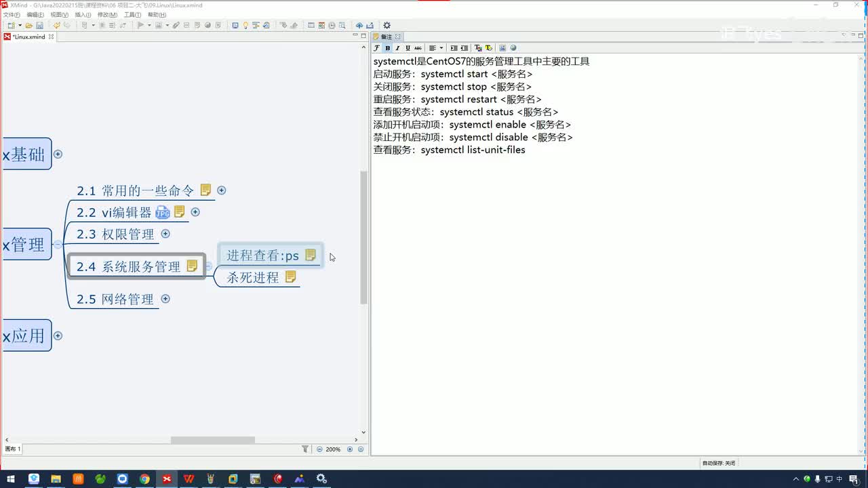Upload the map with the cloud icon
Viewport: 868px width, 488px height.
[x=359, y=26]
